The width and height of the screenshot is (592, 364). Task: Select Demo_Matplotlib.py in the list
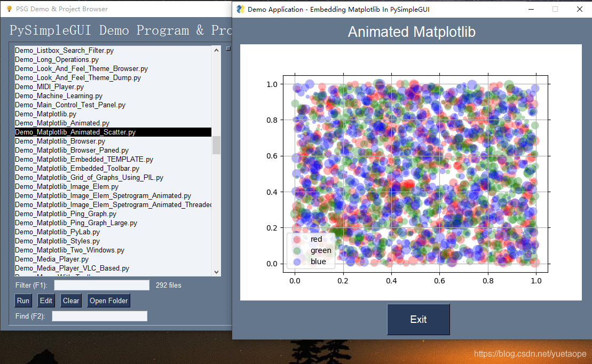coord(113,114)
